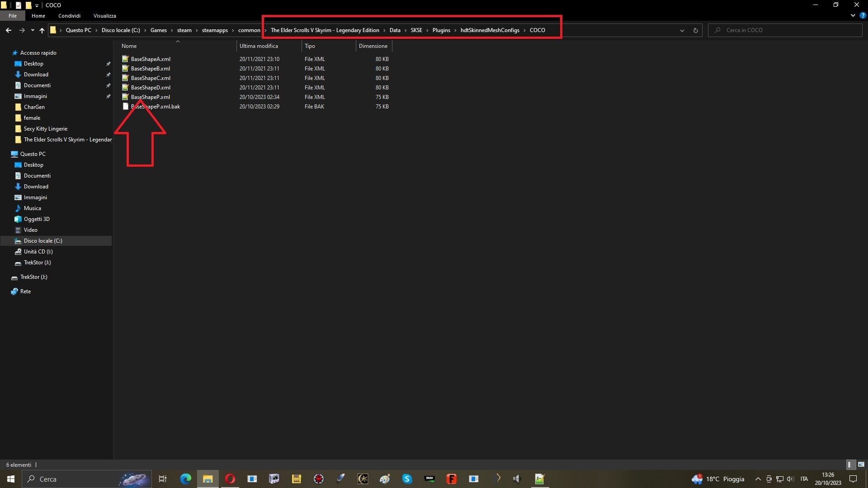
Task: Open the weather widget showing 18°C Pioggia
Action: 718,479
